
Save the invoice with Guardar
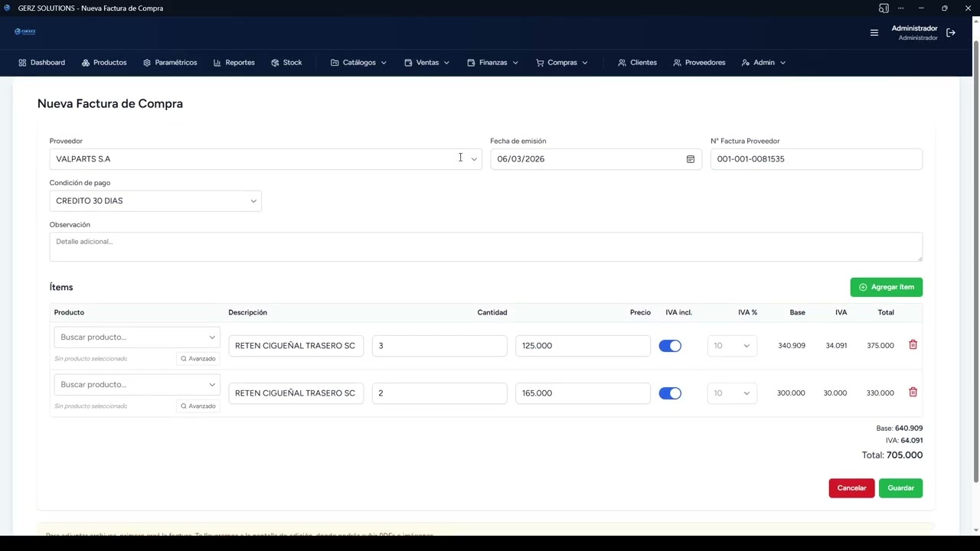(900, 488)
